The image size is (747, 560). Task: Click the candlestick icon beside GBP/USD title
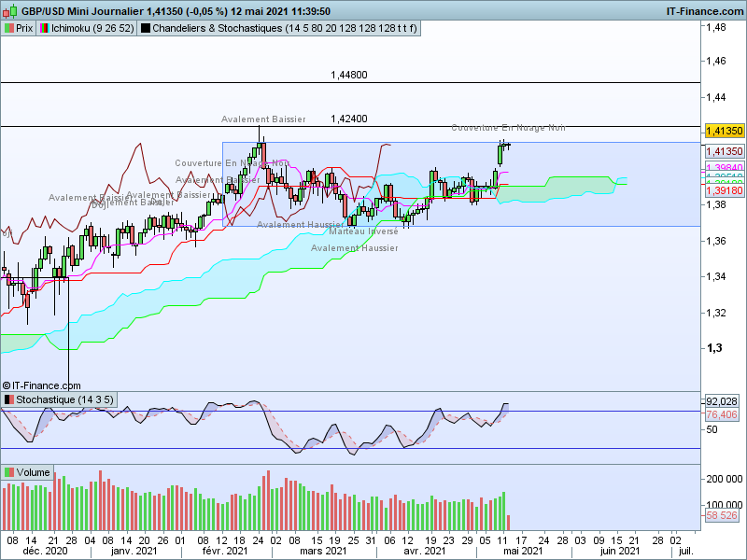tap(10, 10)
